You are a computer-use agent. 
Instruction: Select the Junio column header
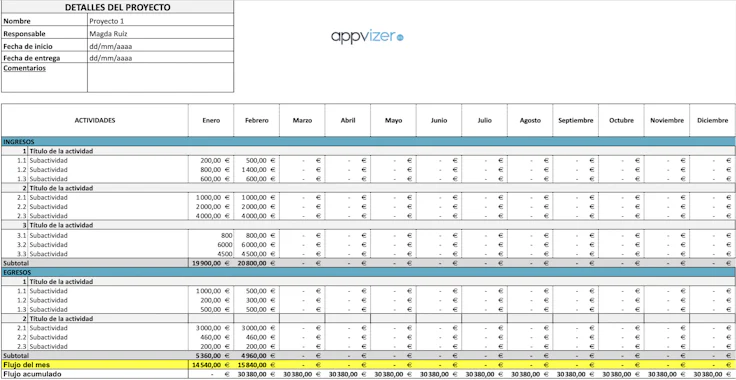[439, 121]
